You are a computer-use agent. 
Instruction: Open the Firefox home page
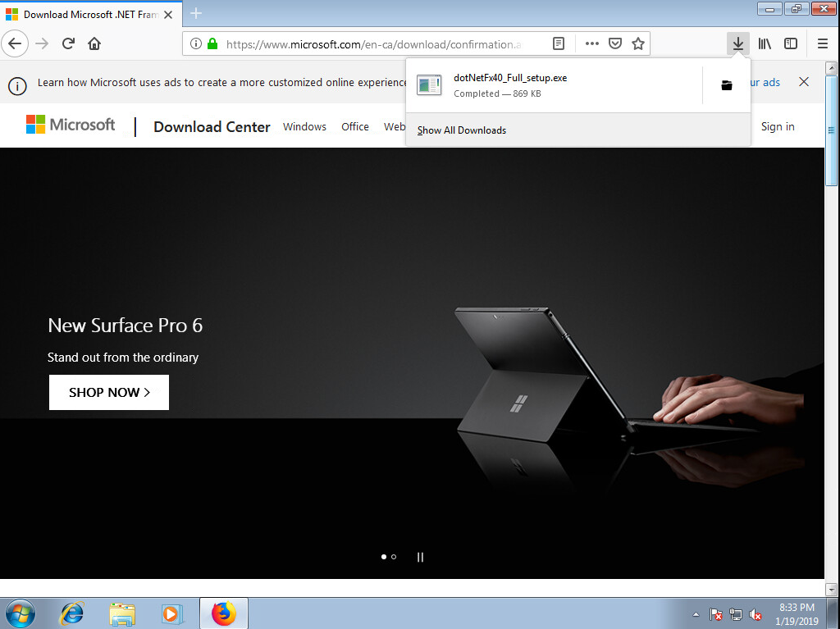click(94, 43)
